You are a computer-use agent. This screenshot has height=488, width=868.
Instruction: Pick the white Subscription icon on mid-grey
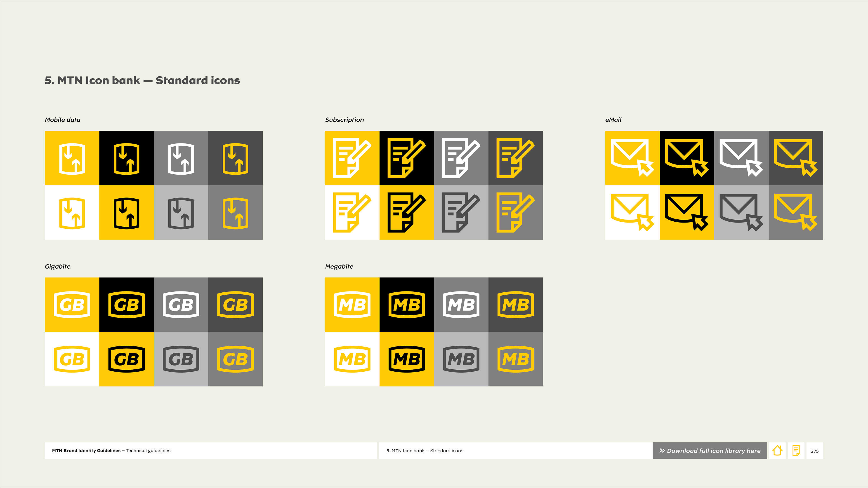[x=461, y=158]
